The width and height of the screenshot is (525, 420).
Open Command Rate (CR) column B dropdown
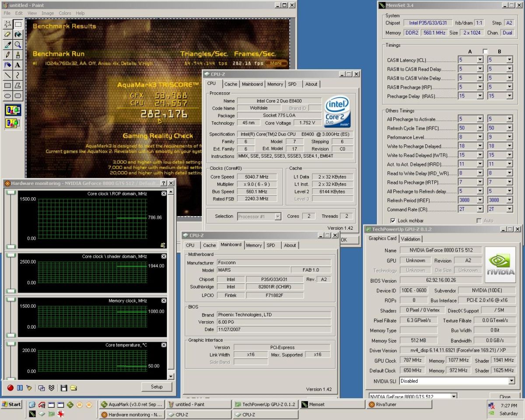(x=509, y=209)
